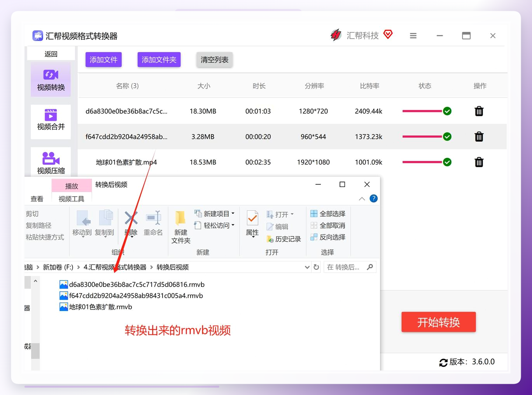Click the 时长 column header
The width and height of the screenshot is (532, 395).
[259, 86]
